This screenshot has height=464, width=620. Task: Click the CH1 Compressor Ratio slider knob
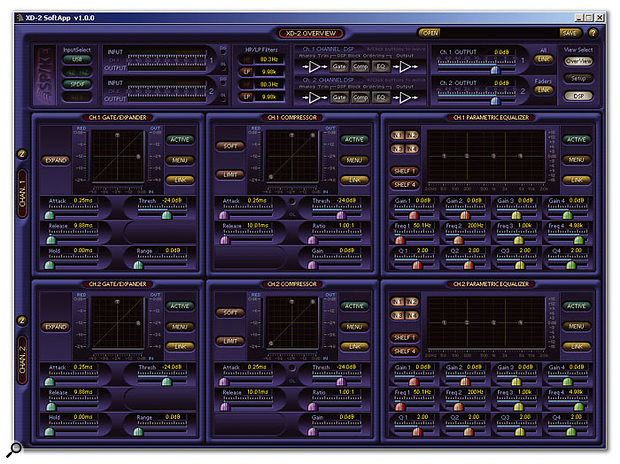pos(312,240)
